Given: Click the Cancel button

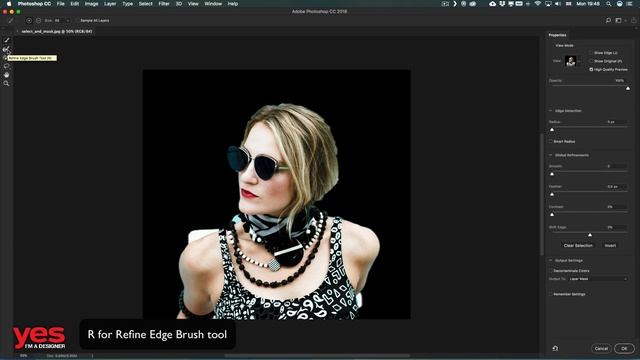Looking at the screenshot, I should click(601, 349).
